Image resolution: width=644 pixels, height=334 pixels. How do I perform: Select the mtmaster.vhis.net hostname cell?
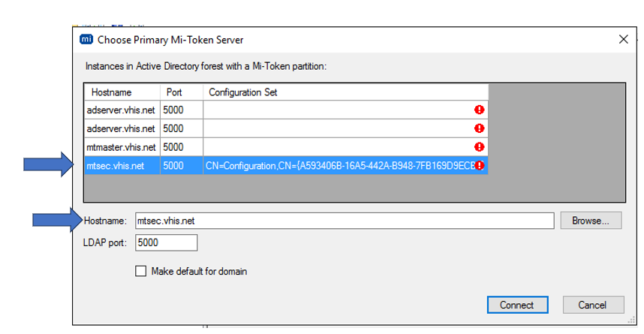(122, 147)
